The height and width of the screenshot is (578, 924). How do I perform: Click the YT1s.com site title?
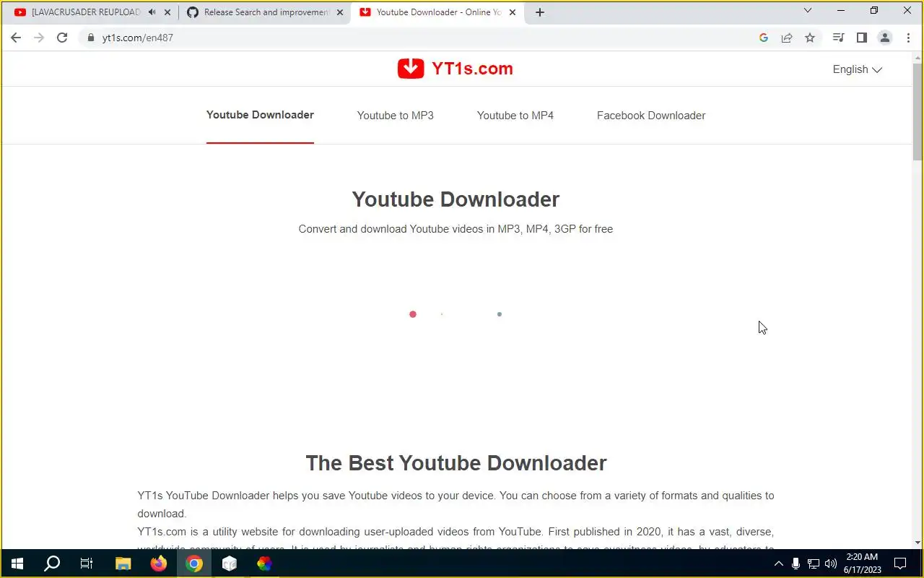click(472, 69)
